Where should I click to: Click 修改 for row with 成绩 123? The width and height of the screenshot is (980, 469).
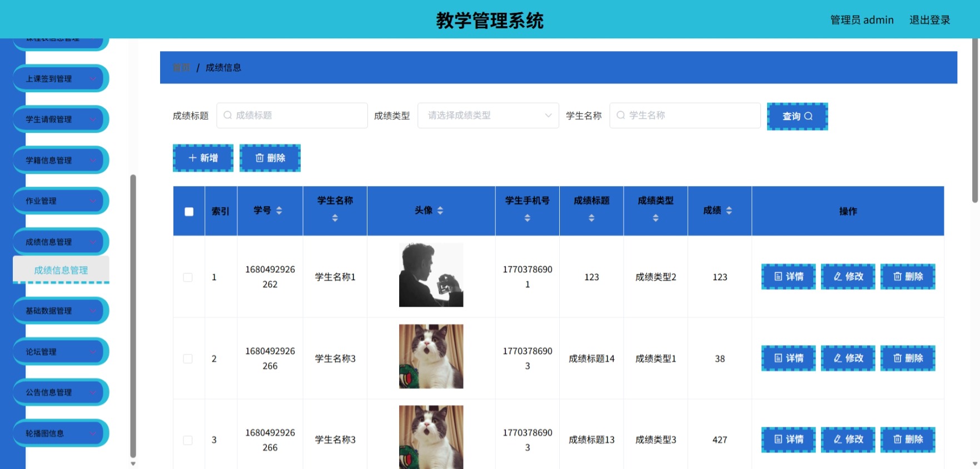pos(848,277)
